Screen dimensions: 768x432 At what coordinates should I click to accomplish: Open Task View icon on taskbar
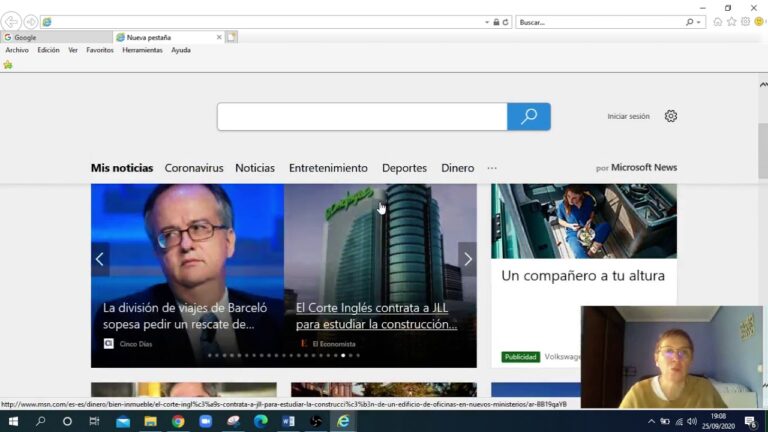coord(94,421)
